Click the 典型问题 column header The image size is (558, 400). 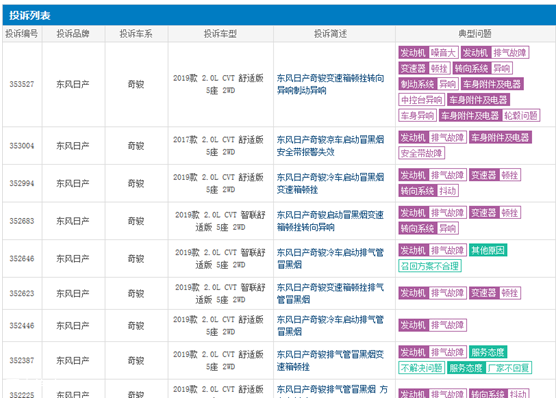click(x=475, y=34)
